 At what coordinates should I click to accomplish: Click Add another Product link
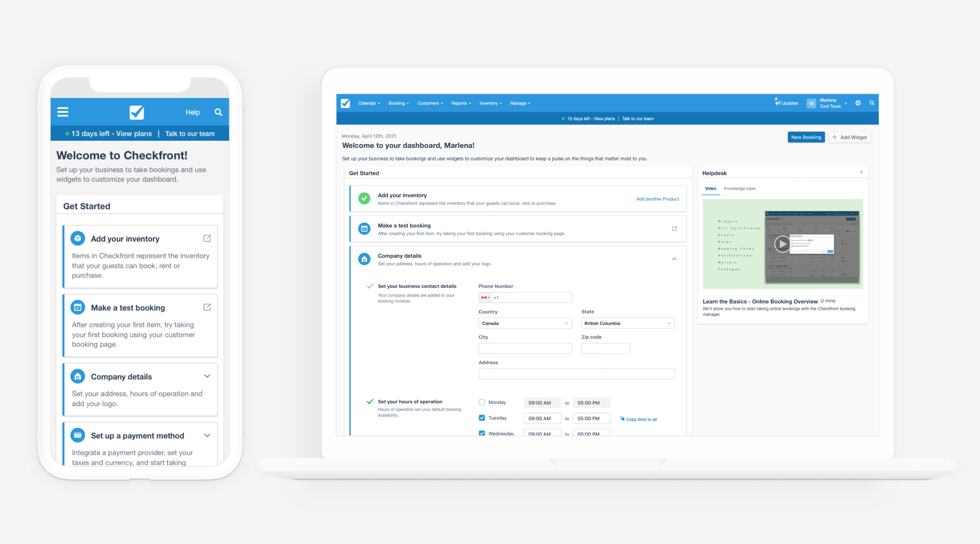click(x=657, y=199)
